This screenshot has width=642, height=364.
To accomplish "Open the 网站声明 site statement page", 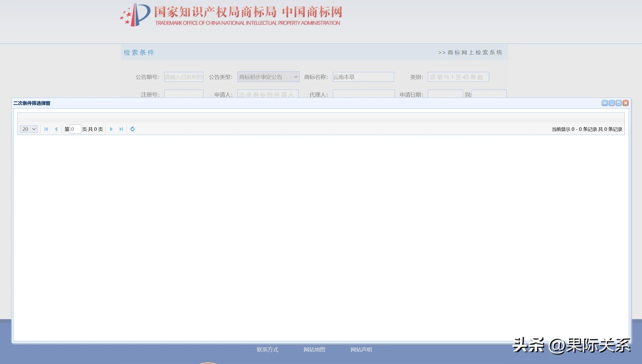I will click(362, 349).
